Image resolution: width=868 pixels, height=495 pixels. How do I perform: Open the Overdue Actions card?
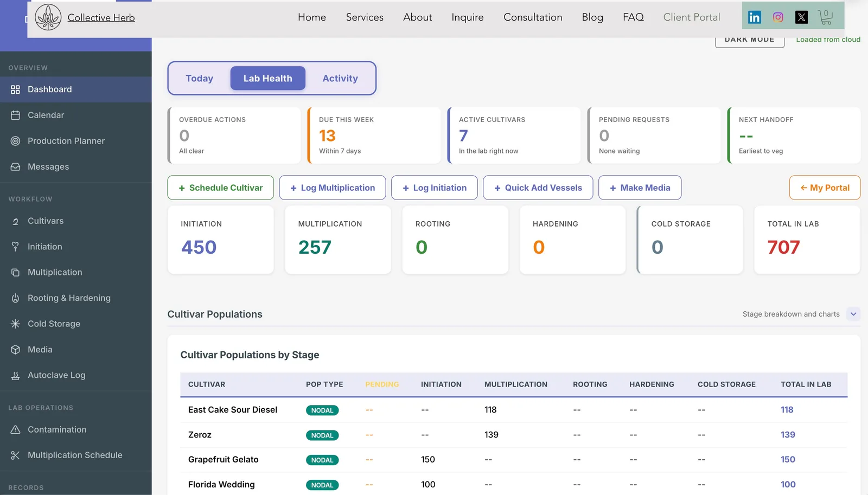click(x=234, y=135)
